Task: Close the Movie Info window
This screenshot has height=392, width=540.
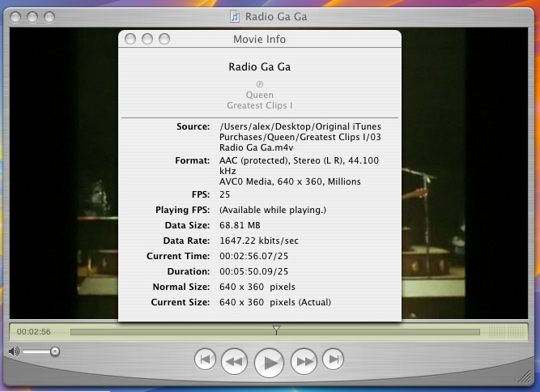Action: 130,39
